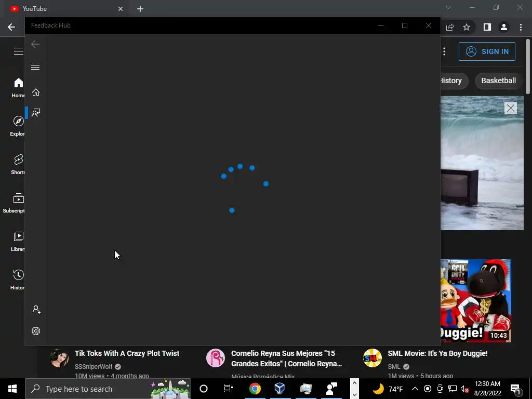The height and width of the screenshot is (399, 532).
Task: Open Feedback Hub hamburger navigation menu
Action: (x=35, y=67)
